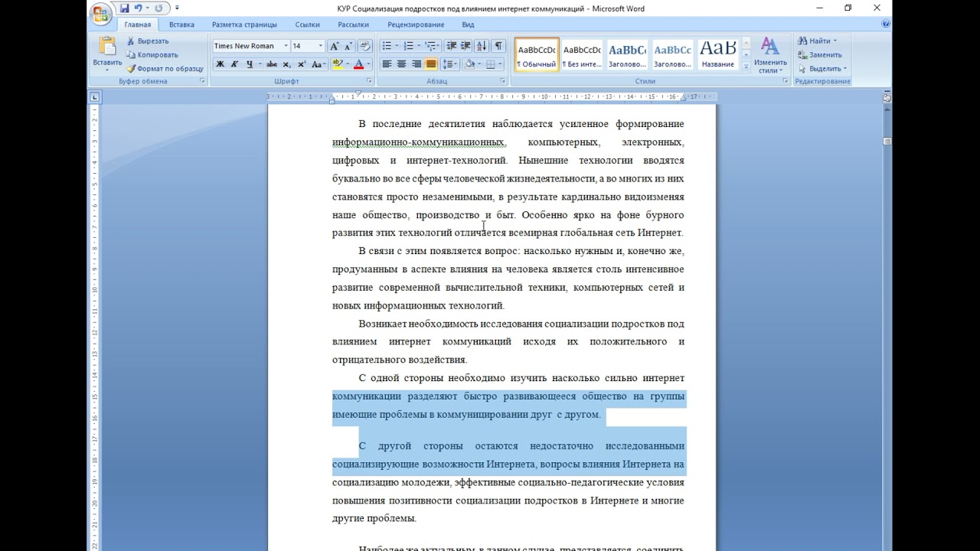Toggle italic (К) formatting
Image resolution: width=980 pixels, height=551 pixels.
234,64
